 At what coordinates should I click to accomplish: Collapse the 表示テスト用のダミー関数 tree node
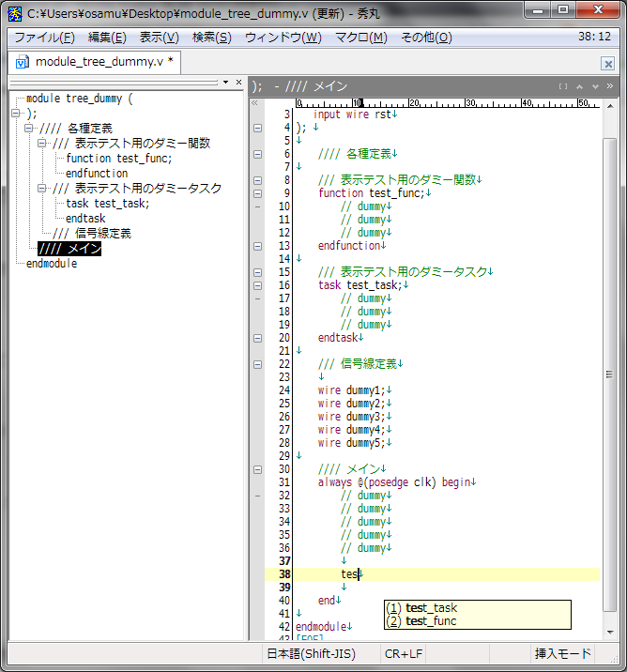coord(42,144)
